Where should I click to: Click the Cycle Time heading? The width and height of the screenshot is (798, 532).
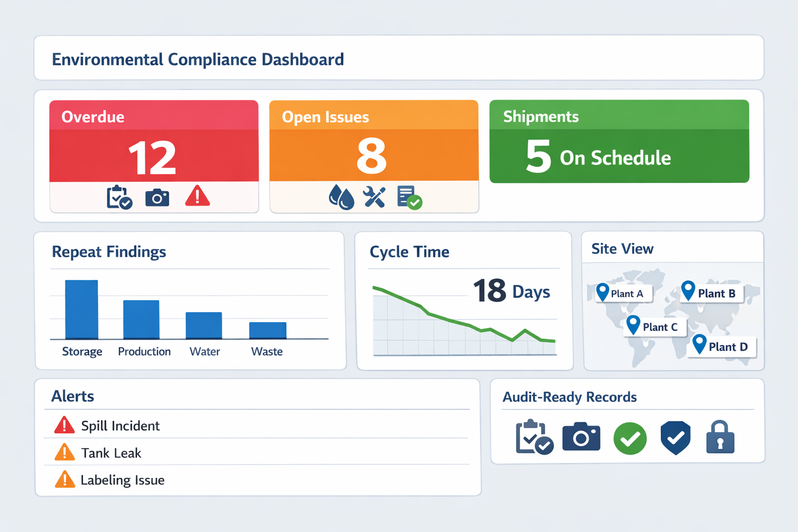409,252
